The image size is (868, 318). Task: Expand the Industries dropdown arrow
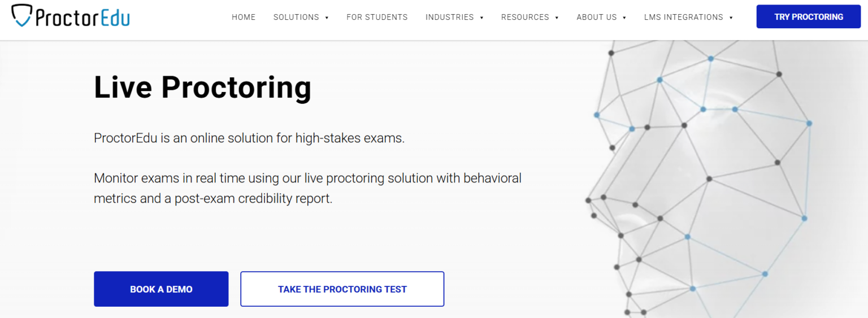click(x=481, y=18)
